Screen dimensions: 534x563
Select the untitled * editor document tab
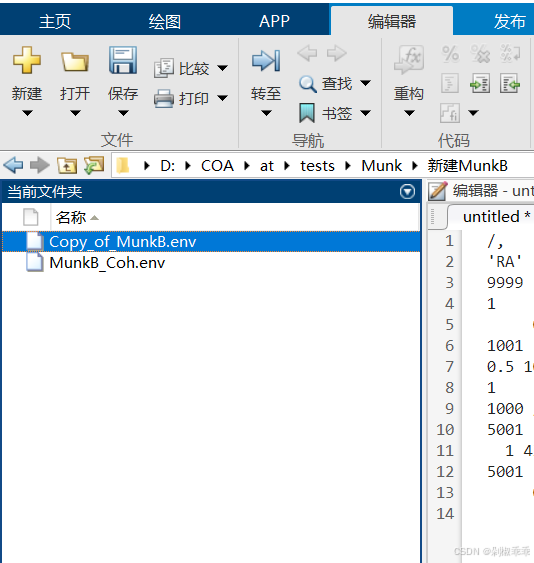pos(496,217)
